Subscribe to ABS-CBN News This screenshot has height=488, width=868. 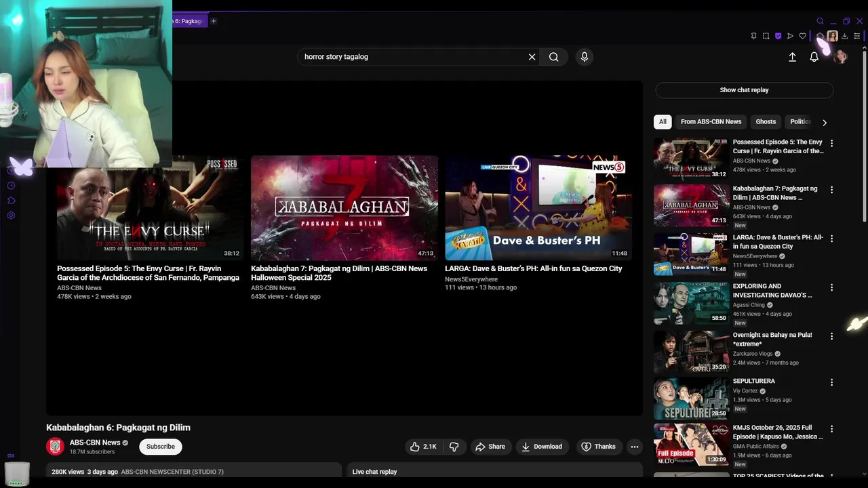tap(161, 447)
